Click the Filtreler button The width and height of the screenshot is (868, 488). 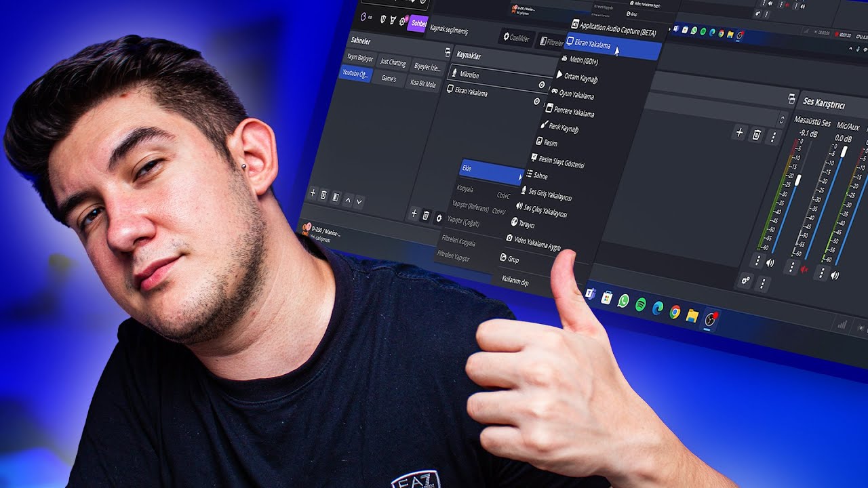(x=551, y=43)
